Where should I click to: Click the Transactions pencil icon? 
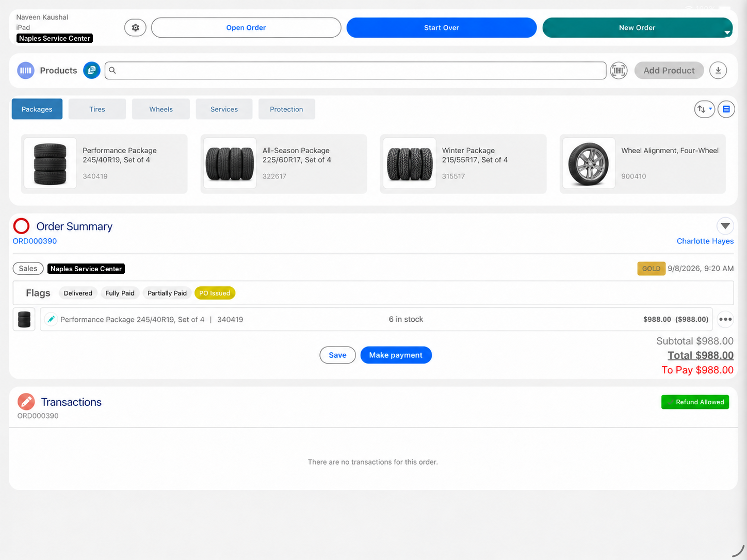26,402
